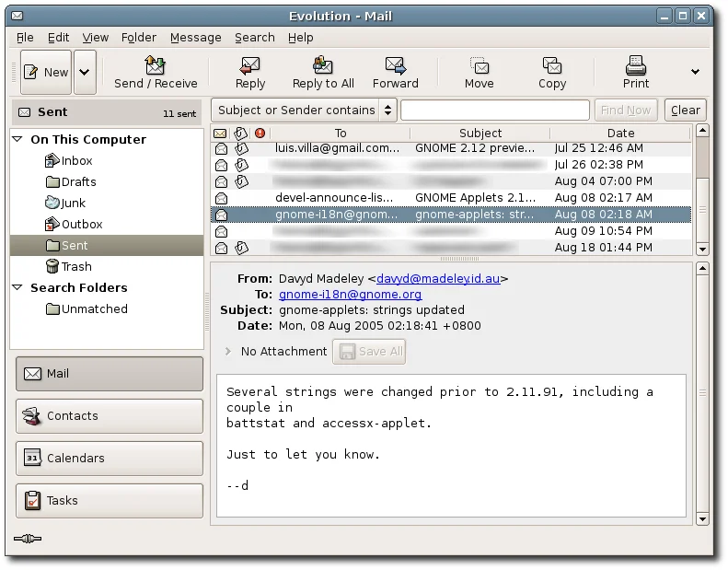Click preview pane scrollbar up arrow
The width and height of the screenshot is (728, 570).
[702, 269]
